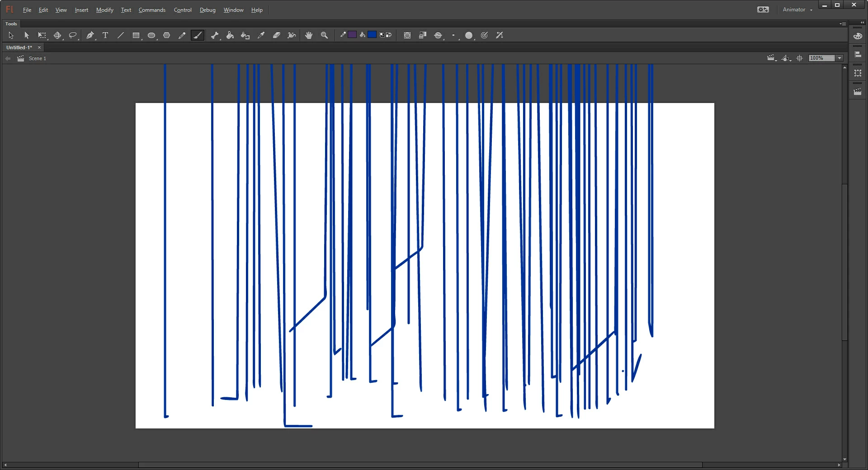Click the Sync Settings icon

(x=763, y=9)
